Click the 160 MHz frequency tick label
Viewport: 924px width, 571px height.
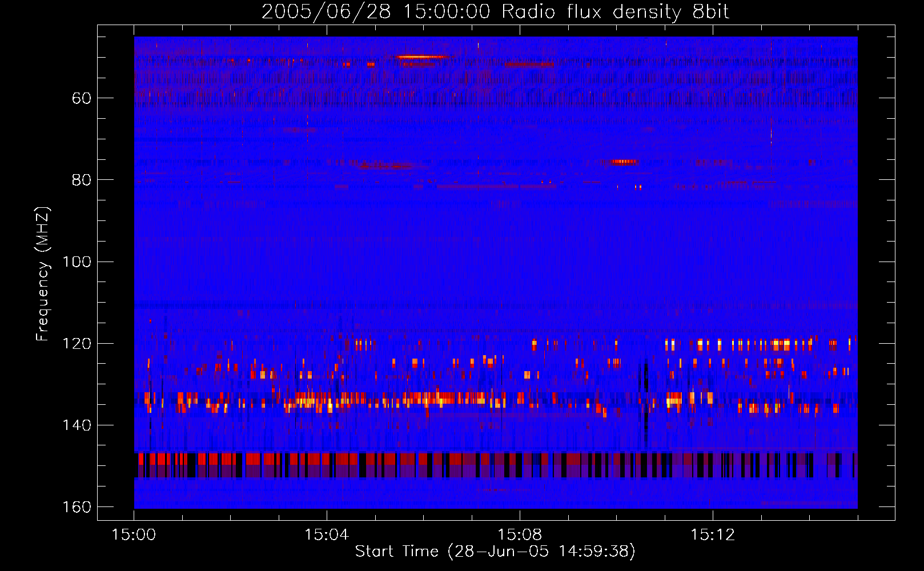(77, 507)
